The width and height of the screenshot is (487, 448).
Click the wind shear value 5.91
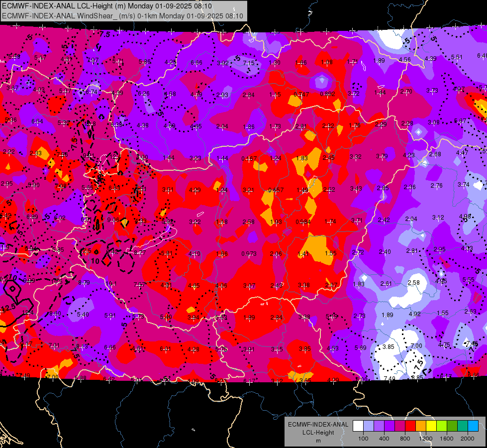[110, 315]
